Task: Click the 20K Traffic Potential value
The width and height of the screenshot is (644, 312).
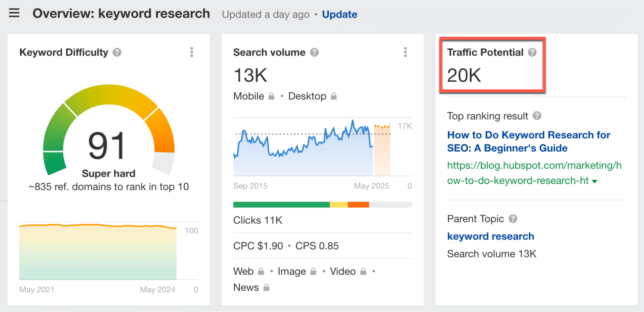Action: tap(464, 75)
